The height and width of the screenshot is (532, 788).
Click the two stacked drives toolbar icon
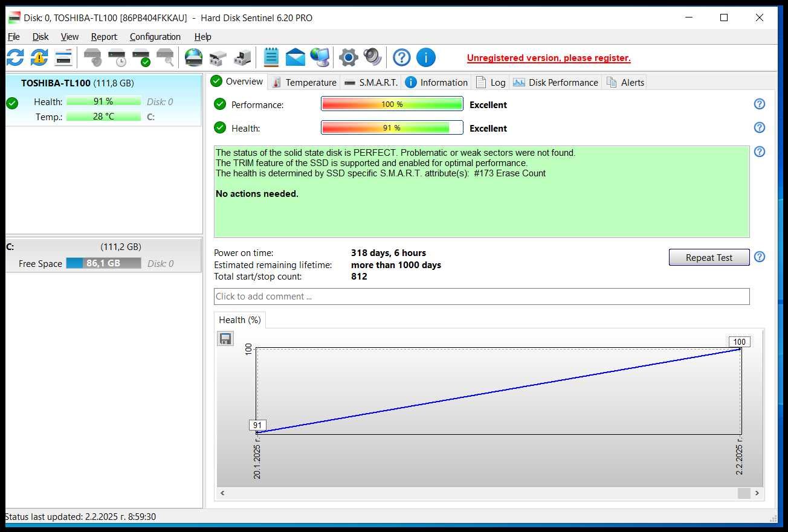[x=218, y=58]
